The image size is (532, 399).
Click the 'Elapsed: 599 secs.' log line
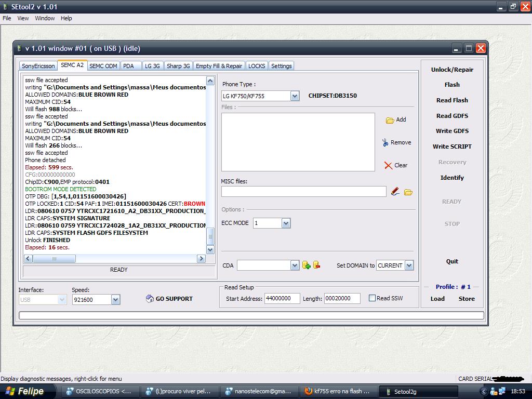coord(49,167)
